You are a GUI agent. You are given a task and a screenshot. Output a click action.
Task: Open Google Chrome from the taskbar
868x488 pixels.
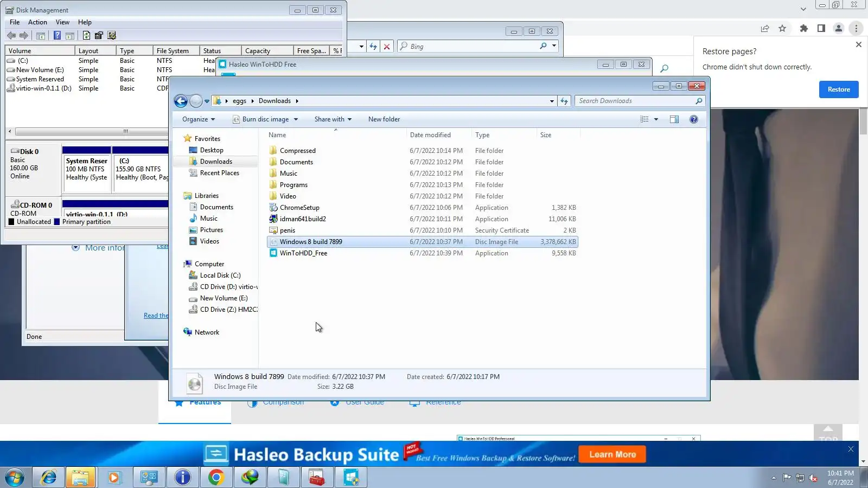coord(216,477)
